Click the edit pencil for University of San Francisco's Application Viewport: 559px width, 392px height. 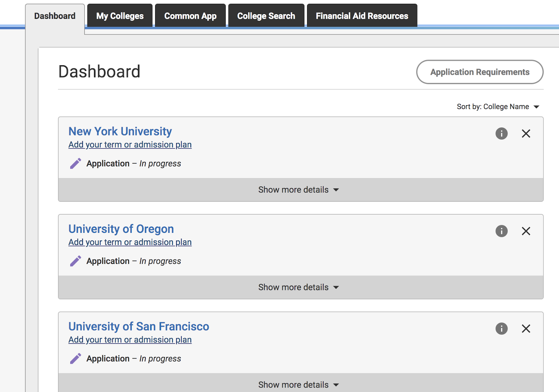point(75,358)
